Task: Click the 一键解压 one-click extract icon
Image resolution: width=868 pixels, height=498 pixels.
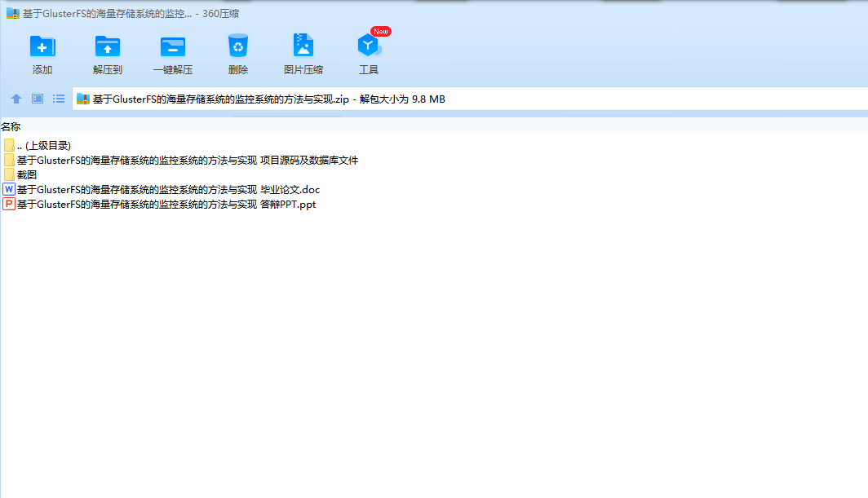Action: [173, 46]
